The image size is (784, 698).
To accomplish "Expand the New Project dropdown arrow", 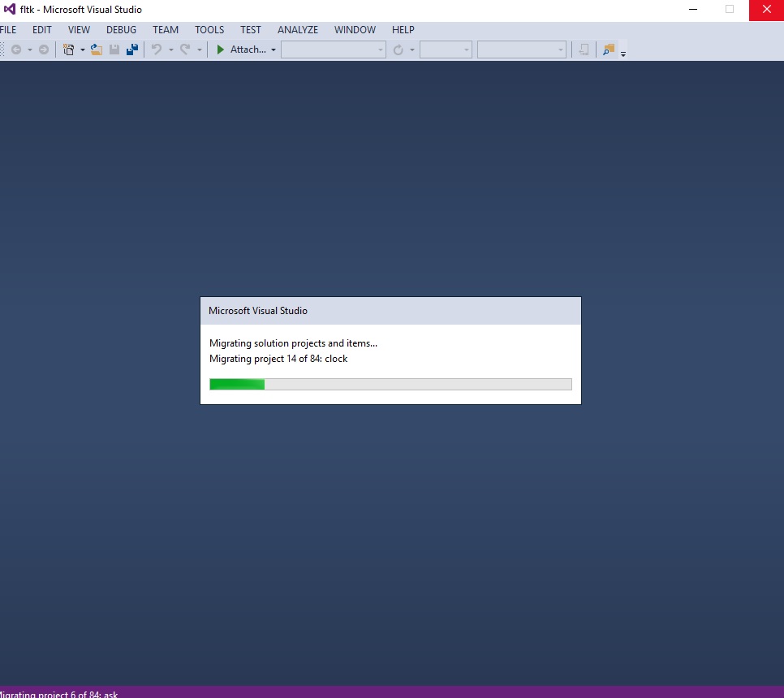I will pyautogui.click(x=83, y=50).
